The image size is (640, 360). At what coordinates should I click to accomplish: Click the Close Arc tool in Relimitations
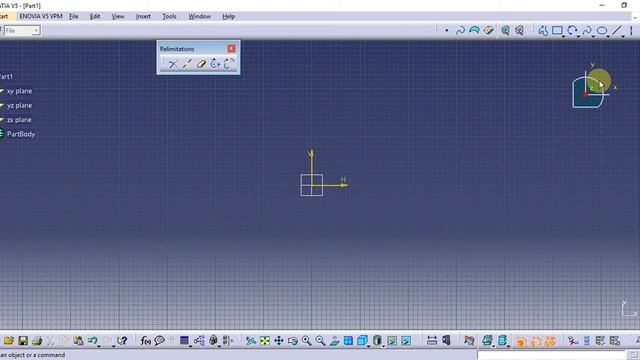(215, 64)
